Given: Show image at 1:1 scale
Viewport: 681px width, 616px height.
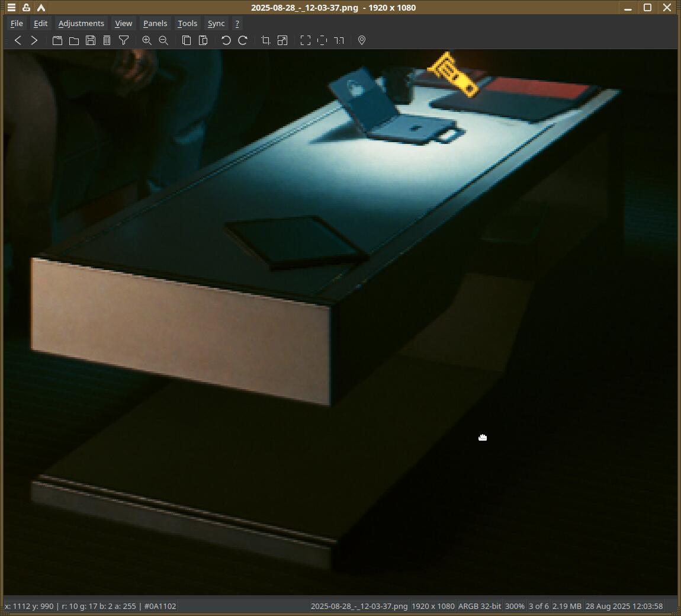Looking at the screenshot, I should tap(339, 40).
